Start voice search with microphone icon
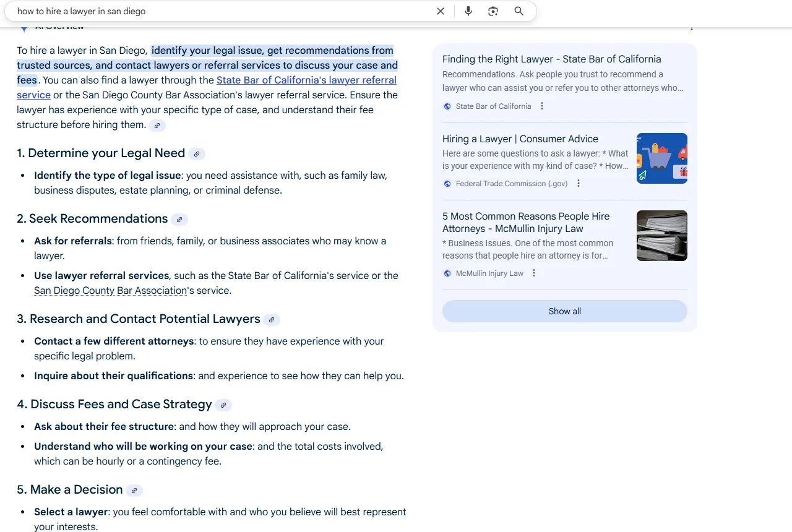The image size is (792, 532). point(468,11)
